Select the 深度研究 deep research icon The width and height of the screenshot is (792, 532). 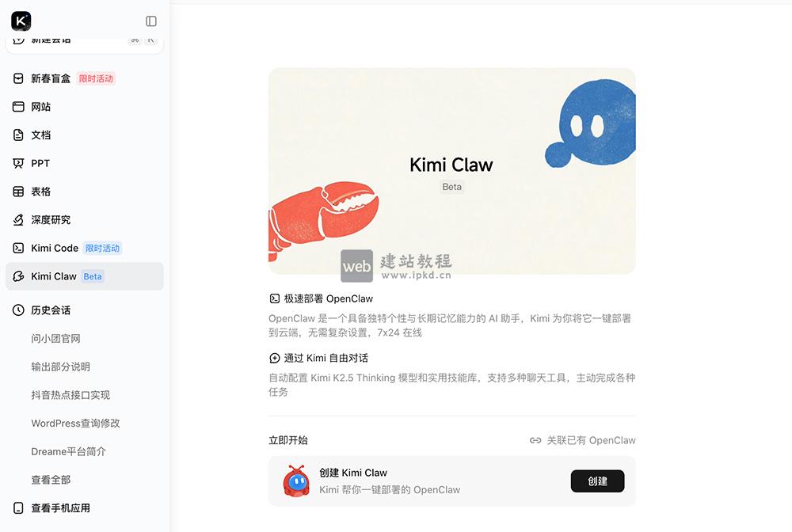45,219
